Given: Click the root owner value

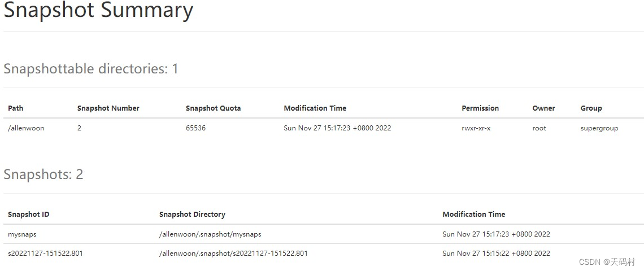Looking at the screenshot, I should 539,128.
